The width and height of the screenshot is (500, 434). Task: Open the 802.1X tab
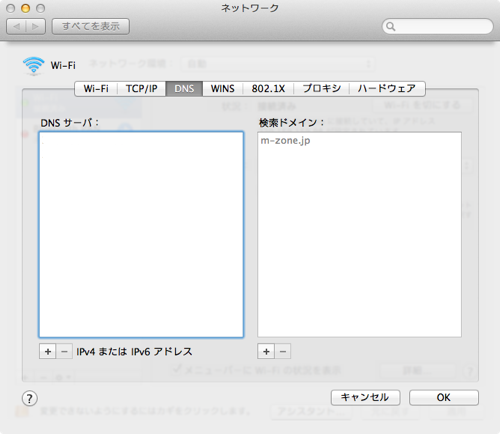click(268, 89)
